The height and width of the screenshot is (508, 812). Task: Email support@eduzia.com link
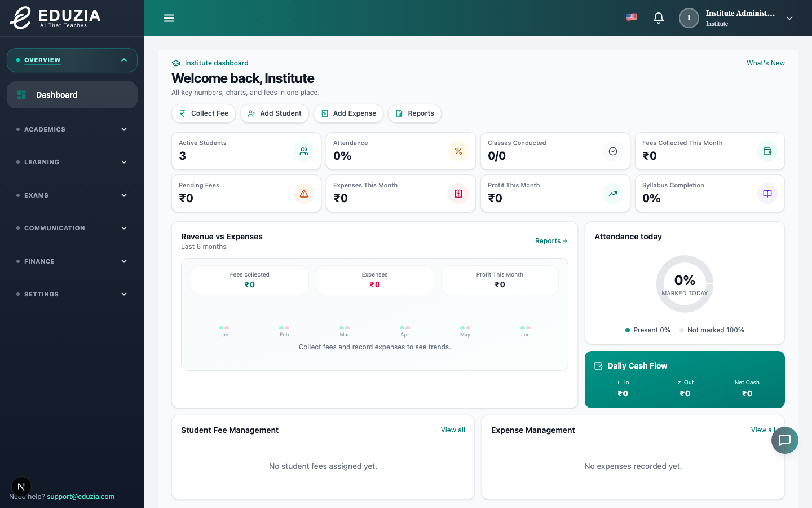[81, 497]
